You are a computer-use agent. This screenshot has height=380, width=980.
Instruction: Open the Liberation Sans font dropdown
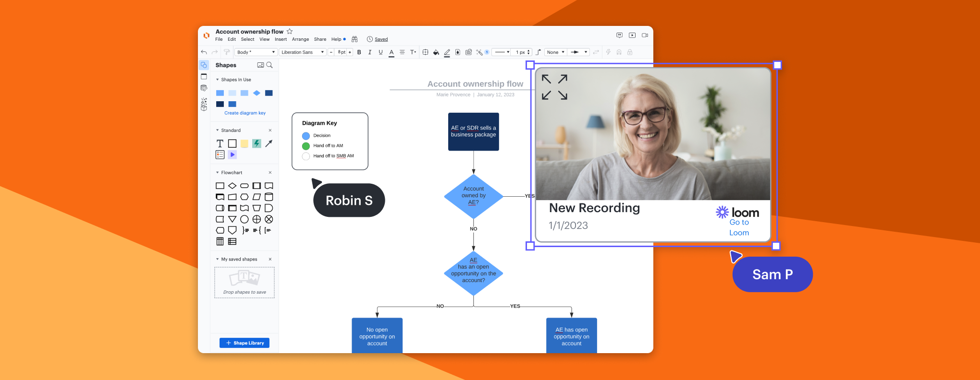(302, 52)
